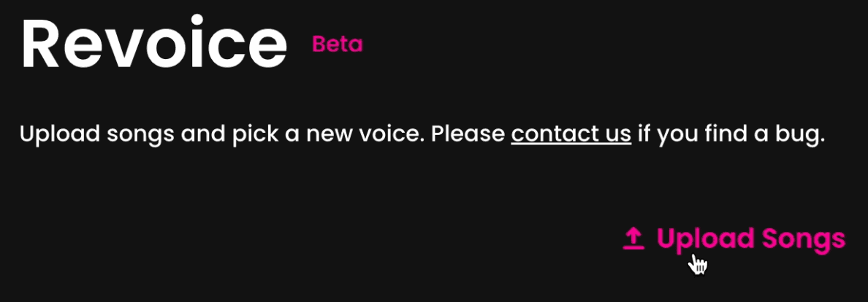Click the upload arrow icon

tap(634, 239)
